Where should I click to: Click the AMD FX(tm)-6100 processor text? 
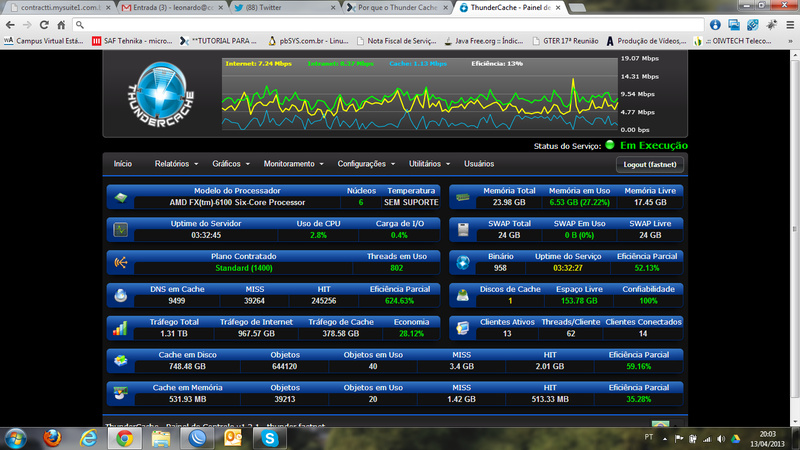237,203
